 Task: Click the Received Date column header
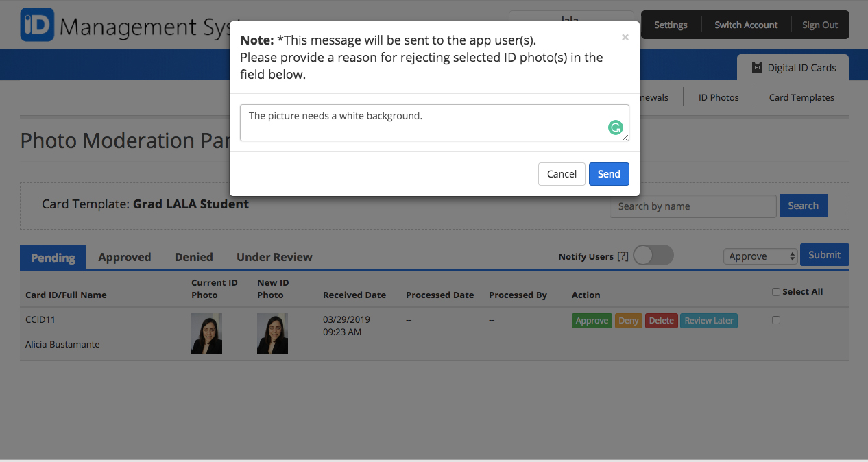tap(354, 295)
